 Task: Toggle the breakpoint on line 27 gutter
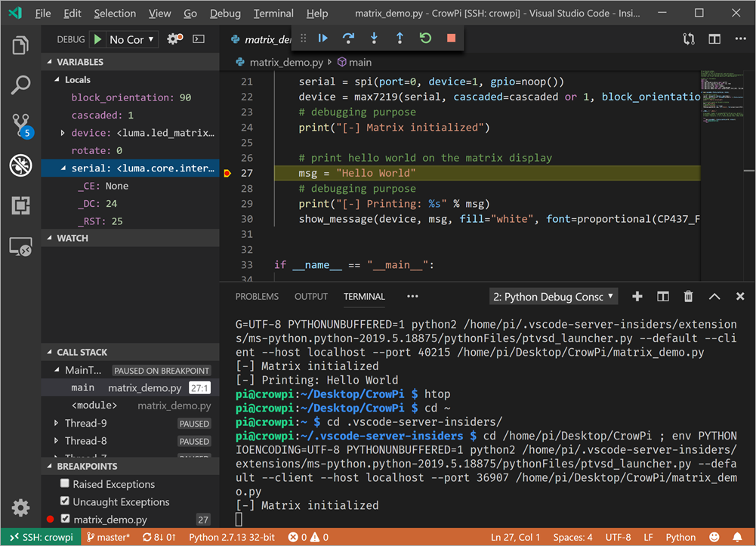click(227, 173)
